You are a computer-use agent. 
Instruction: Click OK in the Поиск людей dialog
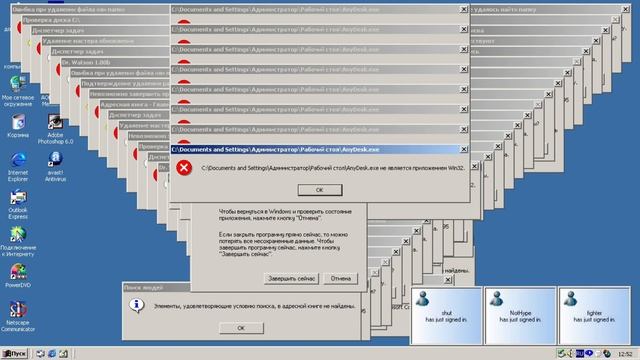[241, 328]
